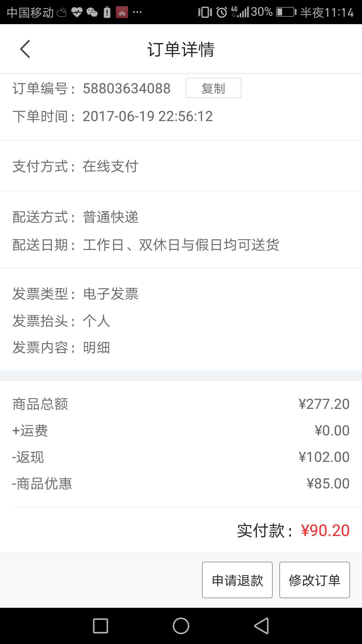362x644 pixels.
Task: Tap the heart health notification icon
Action: pos(77,13)
